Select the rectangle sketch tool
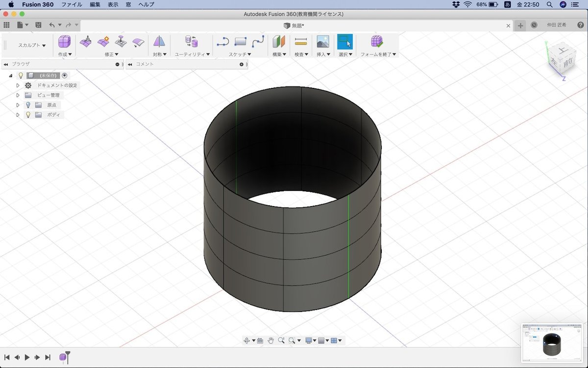The width and height of the screenshot is (588, 368). click(241, 42)
